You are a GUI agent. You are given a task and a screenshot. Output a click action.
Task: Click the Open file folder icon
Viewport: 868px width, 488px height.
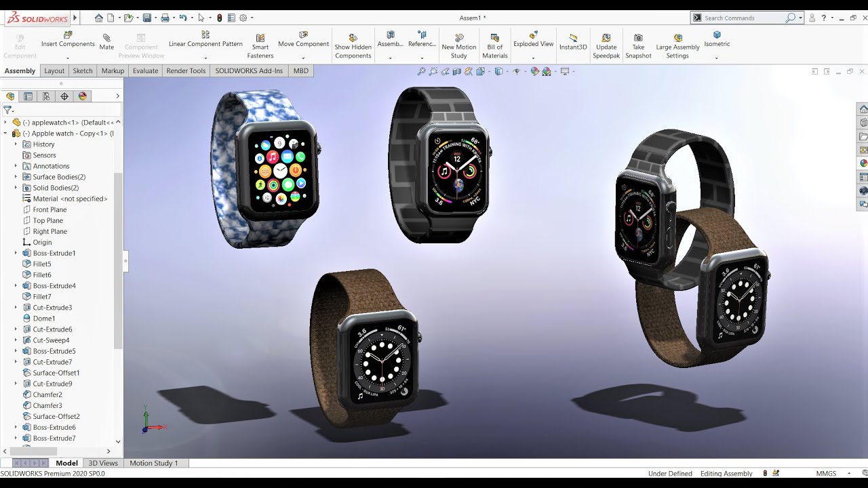(128, 18)
